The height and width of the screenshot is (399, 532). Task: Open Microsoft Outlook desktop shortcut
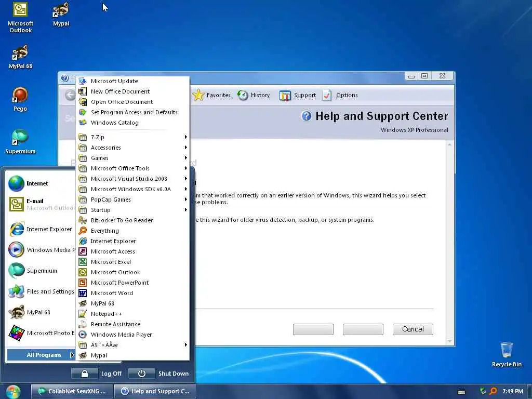tap(20, 18)
